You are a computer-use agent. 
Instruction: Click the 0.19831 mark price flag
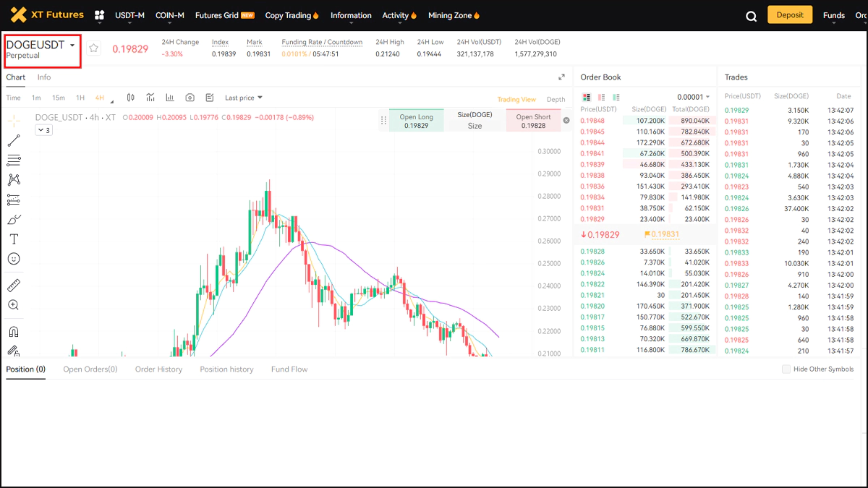[x=661, y=234]
